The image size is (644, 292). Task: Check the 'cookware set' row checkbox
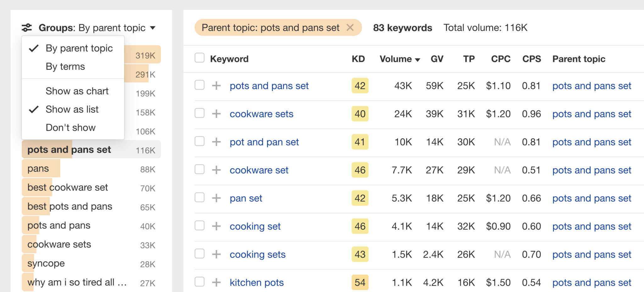point(199,170)
